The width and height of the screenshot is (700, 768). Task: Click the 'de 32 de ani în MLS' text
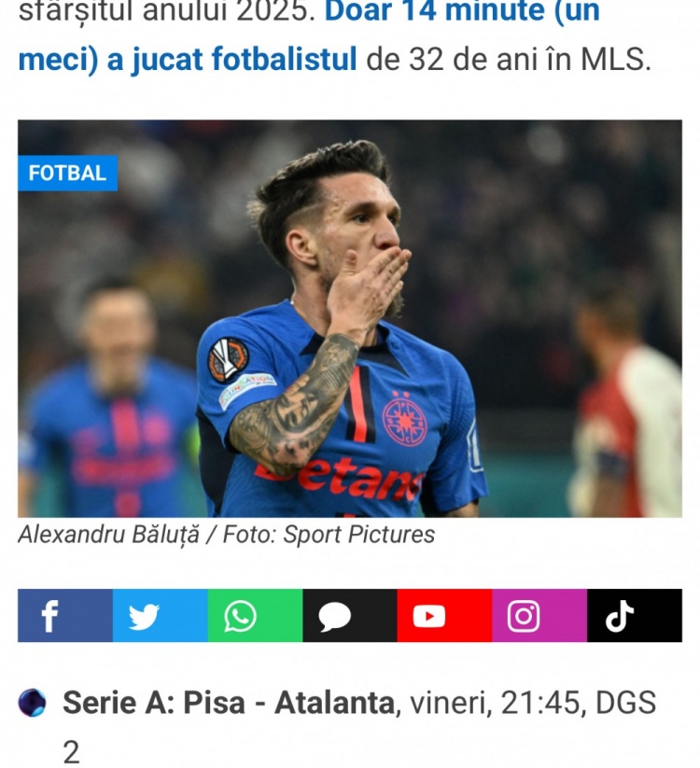509,60
